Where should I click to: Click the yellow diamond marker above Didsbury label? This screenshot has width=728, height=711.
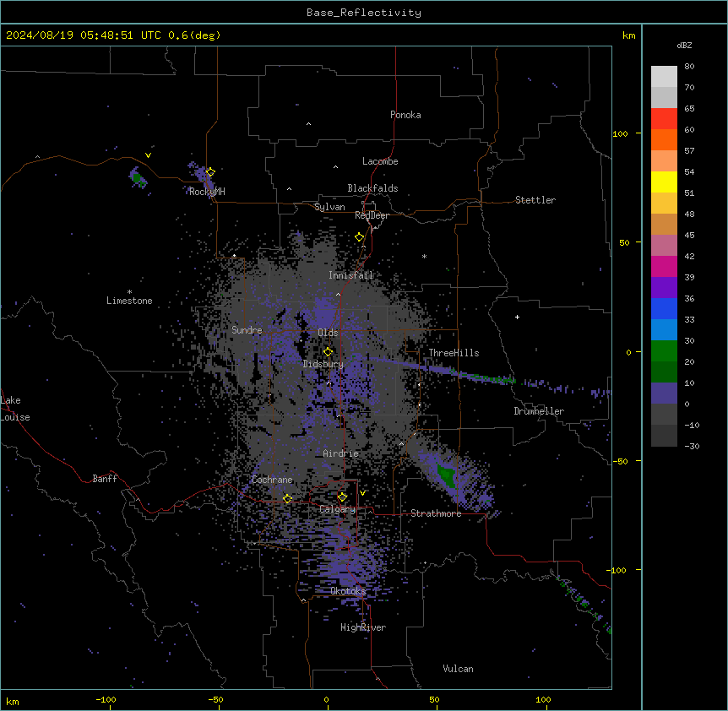click(x=328, y=352)
